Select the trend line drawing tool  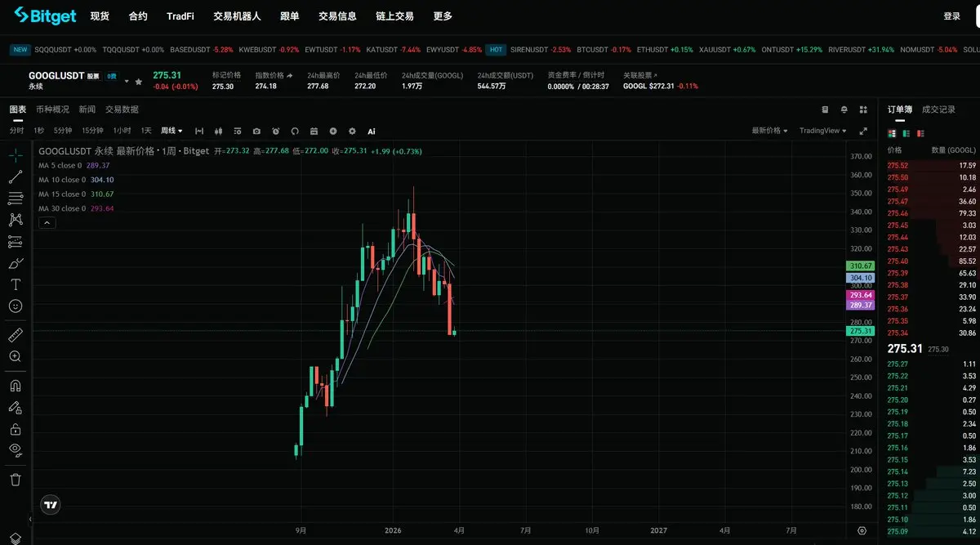tap(16, 176)
